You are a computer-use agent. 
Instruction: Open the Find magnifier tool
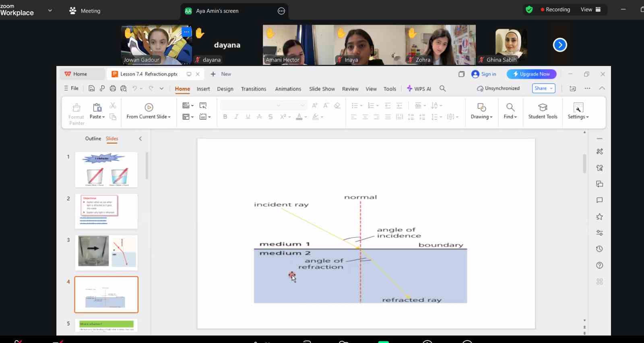click(510, 107)
